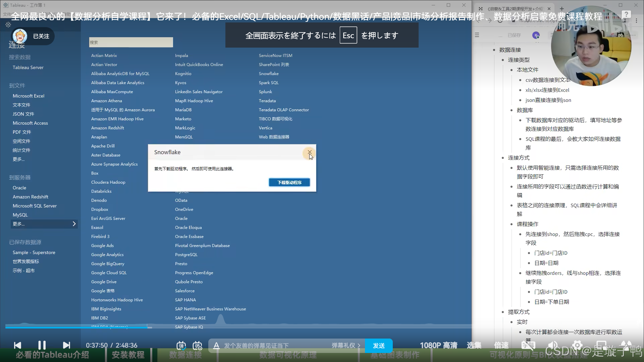Open the 1080P 高清 quality menu
The height and width of the screenshot is (362, 644).
tap(438, 345)
